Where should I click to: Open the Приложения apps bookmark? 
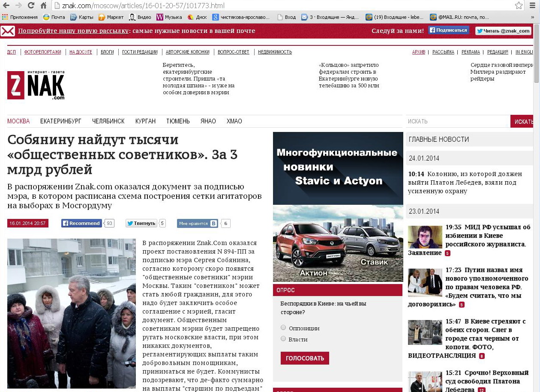coord(20,17)
